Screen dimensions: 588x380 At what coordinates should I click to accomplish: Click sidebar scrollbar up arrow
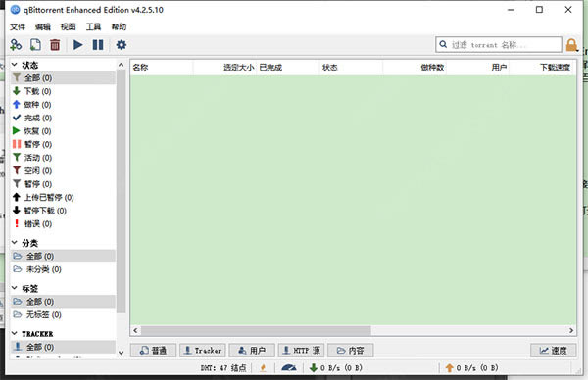pos(121,65)
